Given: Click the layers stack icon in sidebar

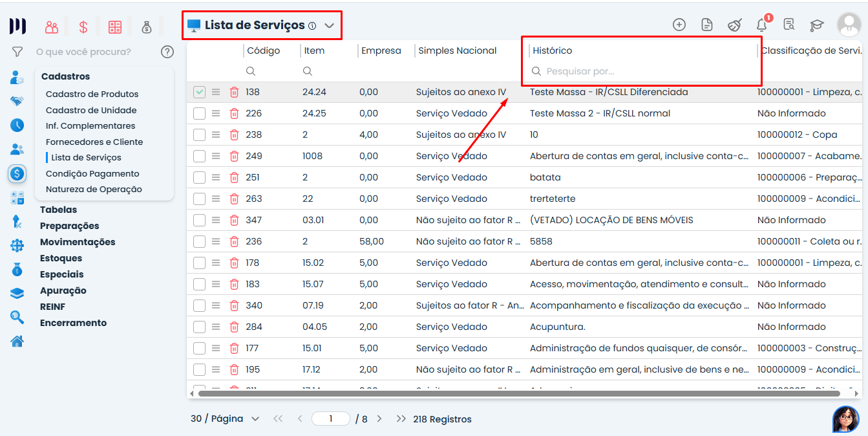Looking at the screenshot, I should point(17,293).
